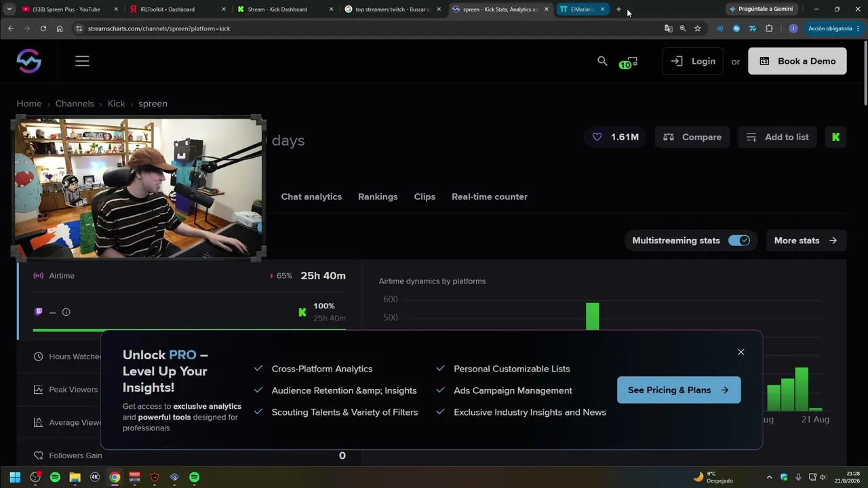Switch to top streamers twitch tab
The height and width of the screenshot is (488, 868).
(392, 9)
